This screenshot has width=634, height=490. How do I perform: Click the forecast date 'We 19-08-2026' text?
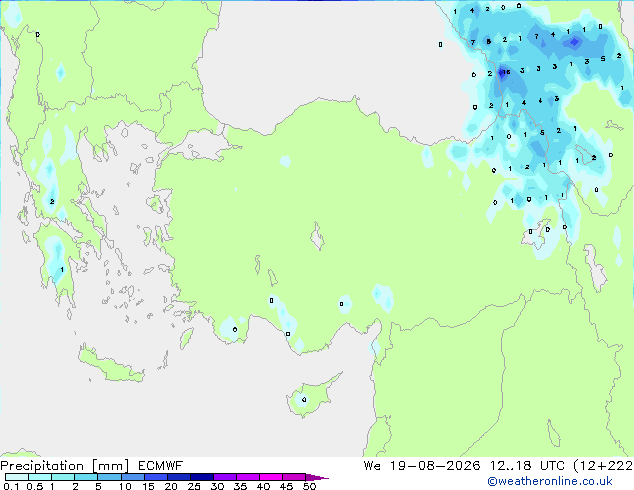[x=422, y=466]
